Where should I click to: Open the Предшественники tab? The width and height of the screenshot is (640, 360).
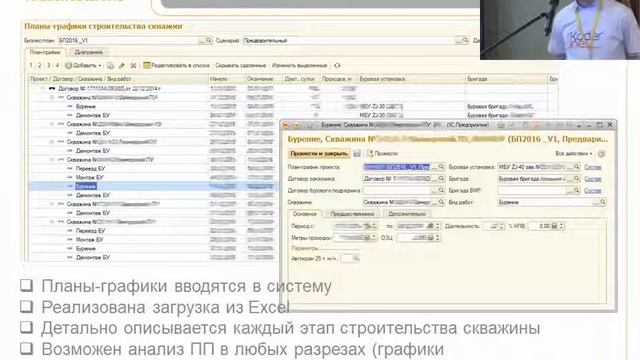click(352, 214)
